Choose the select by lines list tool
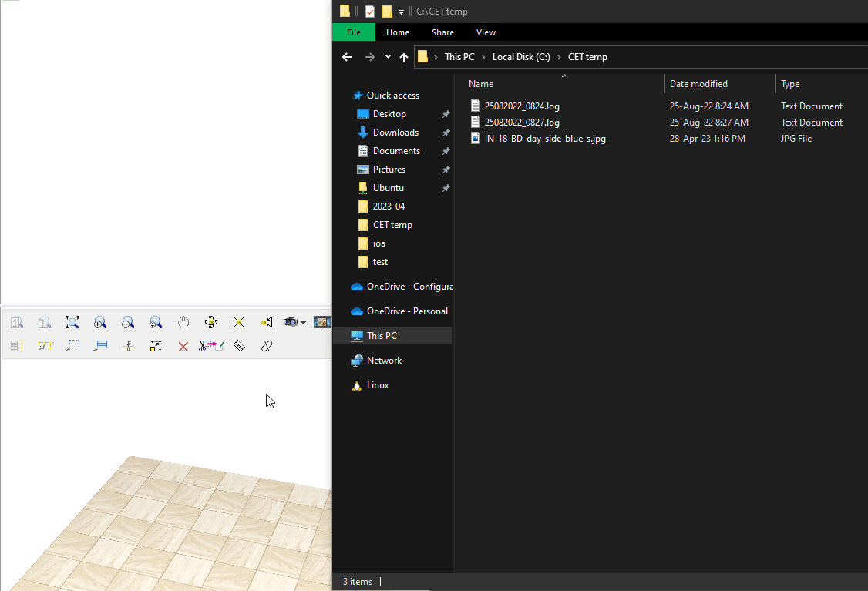The image size is (868, 591). [x=100, y=347]
